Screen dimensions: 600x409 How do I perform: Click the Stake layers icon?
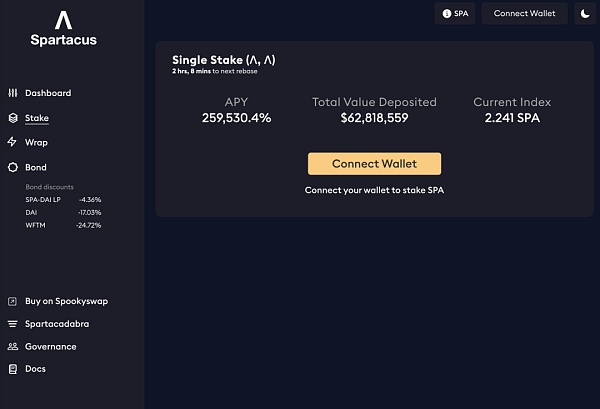pos(13,118)
